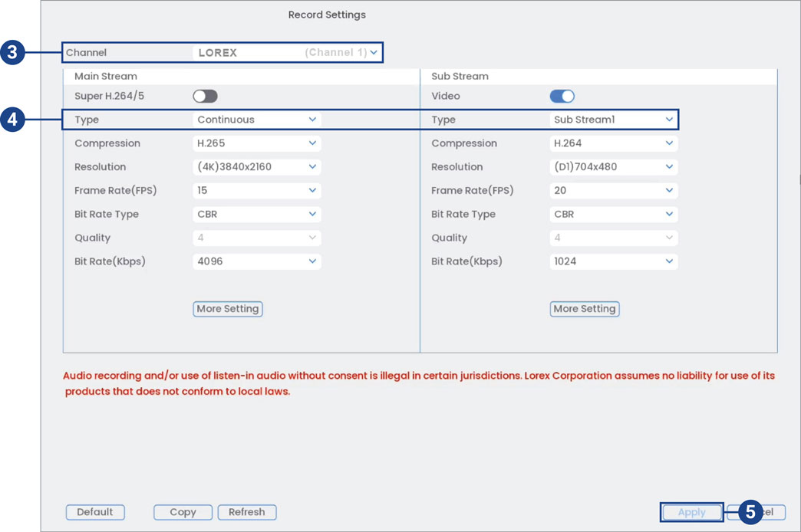Click More Setting under Sub Stream
This screenshot has height=532, width=801.
coord(585,309)
